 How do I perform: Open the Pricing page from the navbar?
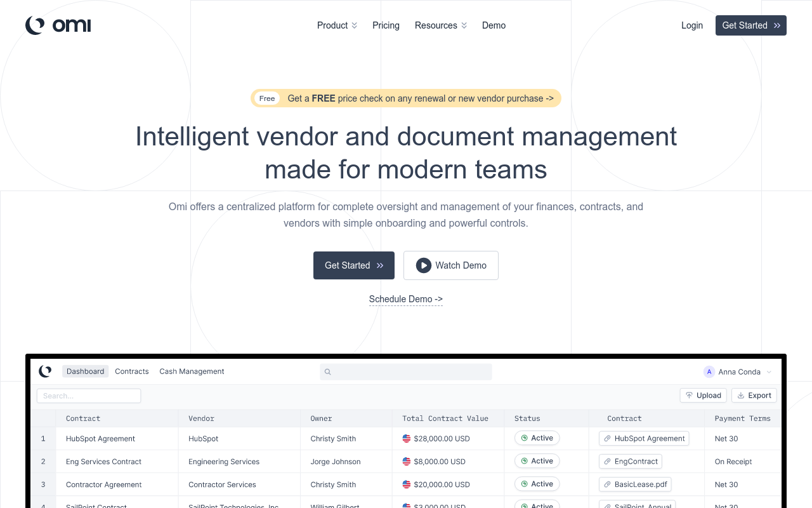(x=386, y=25)
